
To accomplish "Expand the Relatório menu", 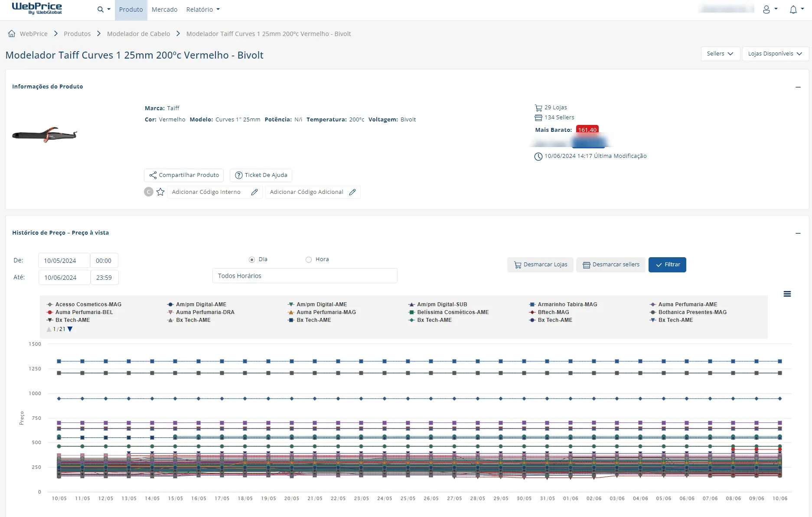I will 203,10.
